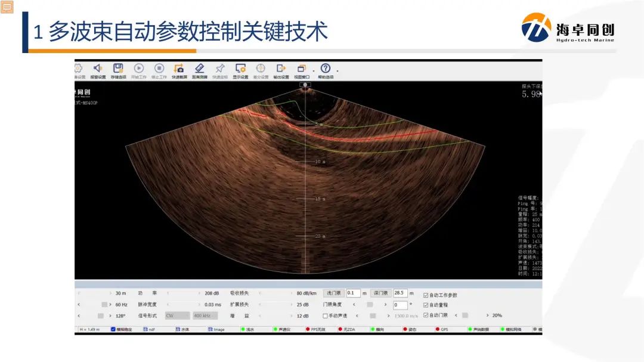Open 显示设置 display settings icon
The width and height of the screenshot is (644, 362).
tap(240, 69)
